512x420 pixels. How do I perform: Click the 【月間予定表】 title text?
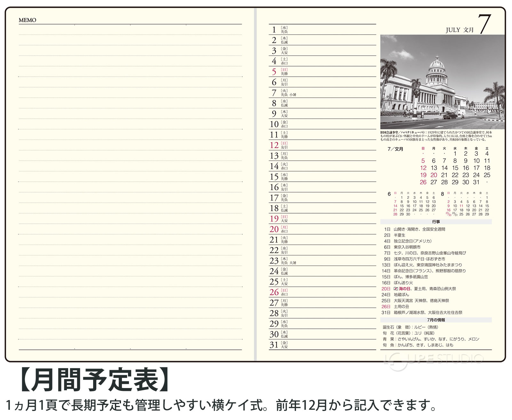click(x=94, y=380)
